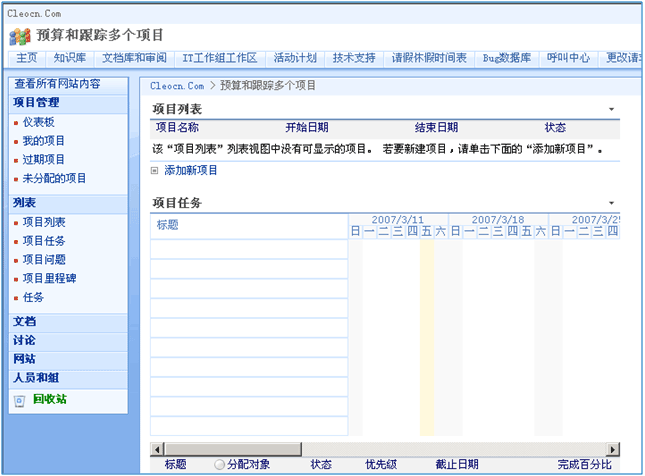Open the 项目任务 web part dropdown arrow
The width and height of the screenshot is (645, 476).
(x=610, y=203)
